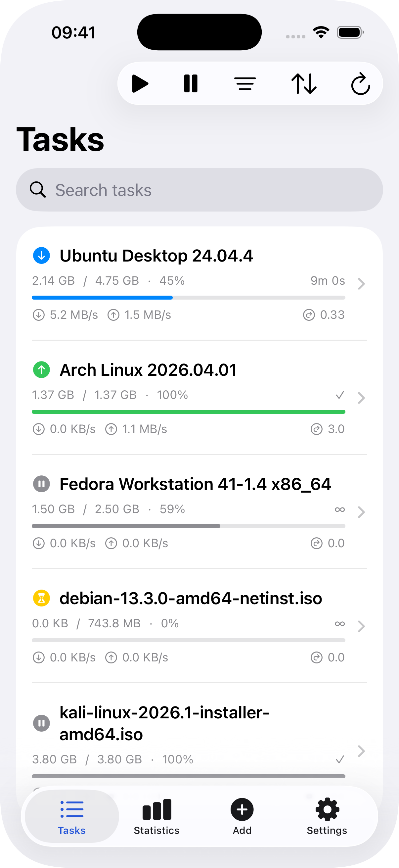Tap the sort order arrows icon
This screenshot has width=399, height=868.
[x=304, y=83]
